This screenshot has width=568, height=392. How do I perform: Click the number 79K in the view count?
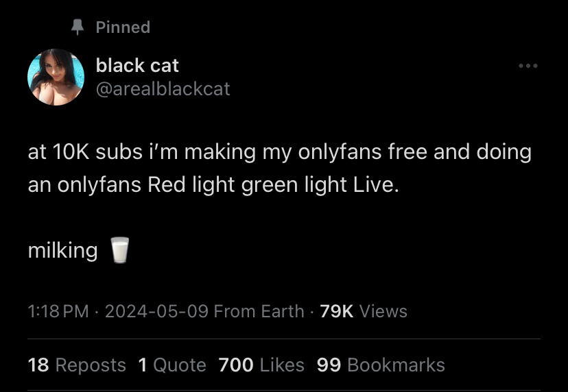pos(337,311)
